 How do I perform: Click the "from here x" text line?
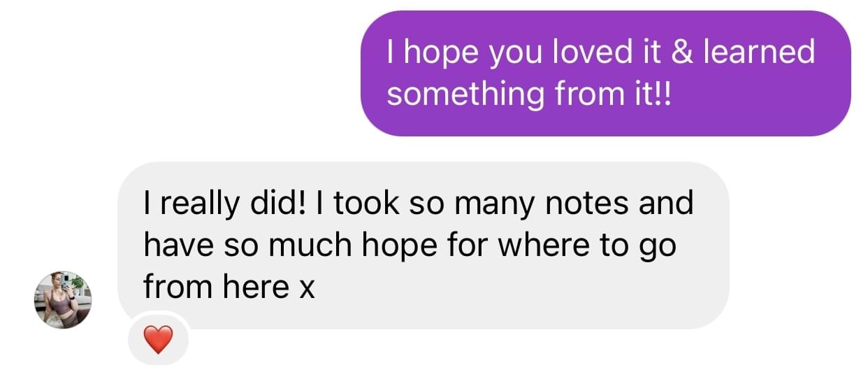(x=229, y=286)
